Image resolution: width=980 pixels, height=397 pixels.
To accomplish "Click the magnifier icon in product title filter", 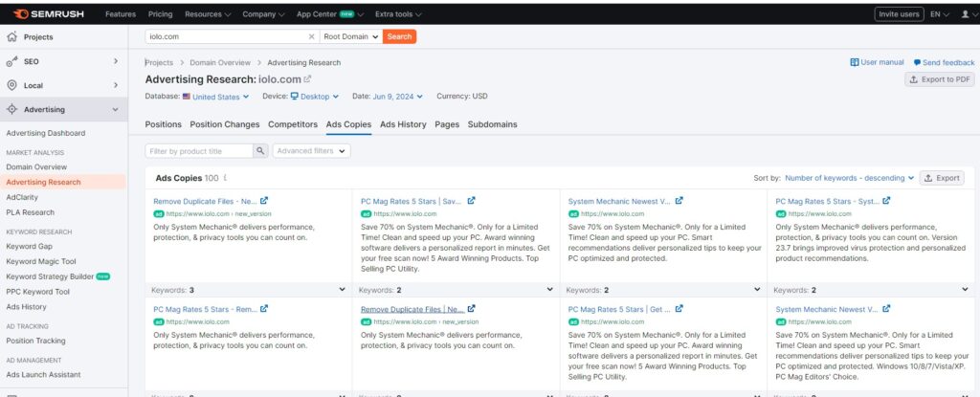I will tap(260, 151).
